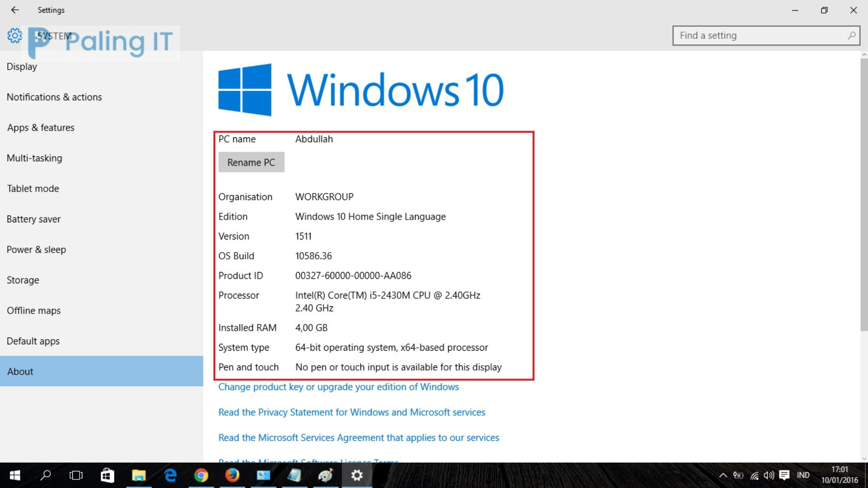Select Display in the sidebar
The width and height of the screenshot is (868, 488).
(101, 66)
